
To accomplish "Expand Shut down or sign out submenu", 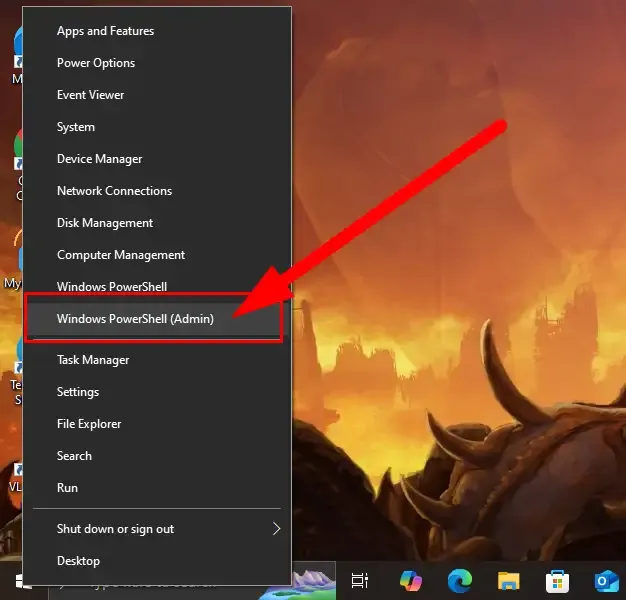I will [x=157, y=529].
